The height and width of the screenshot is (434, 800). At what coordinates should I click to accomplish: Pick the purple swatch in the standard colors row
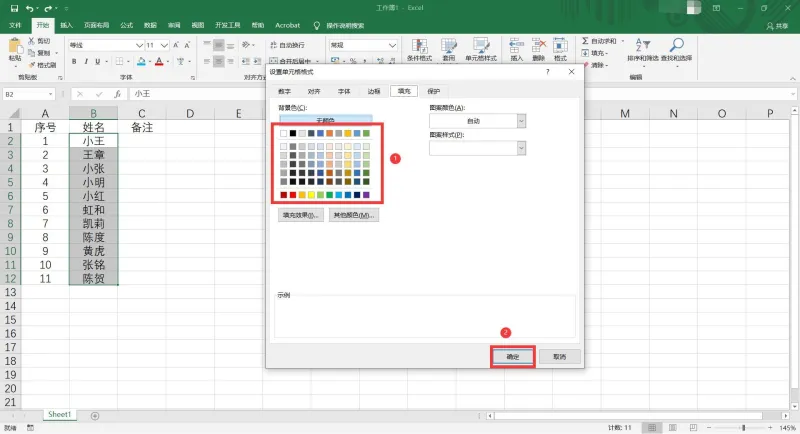click(366, 195)
